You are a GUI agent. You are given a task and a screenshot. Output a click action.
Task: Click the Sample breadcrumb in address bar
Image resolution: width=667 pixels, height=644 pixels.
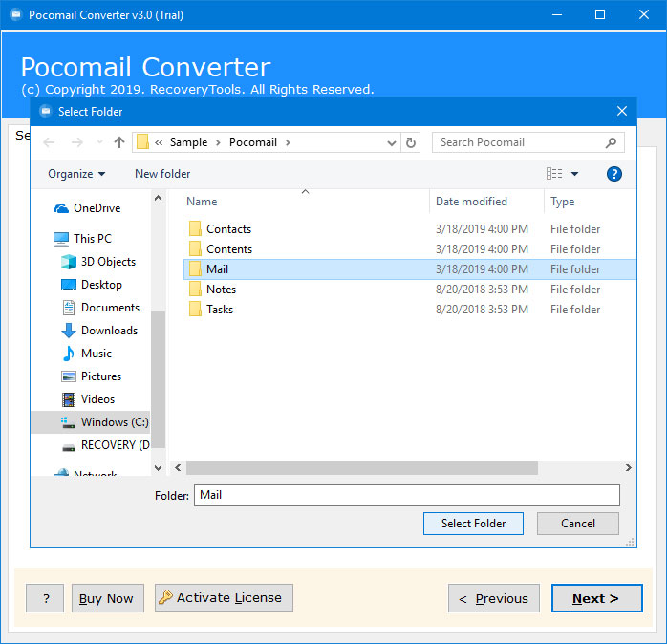coord(188,142)
